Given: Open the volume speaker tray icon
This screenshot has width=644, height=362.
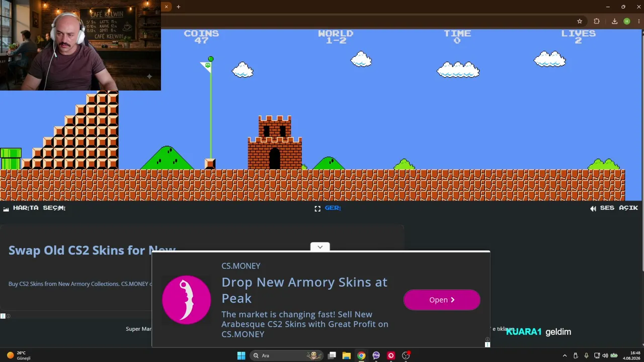Looking at the screenshot, I should (x=605, y=355).
